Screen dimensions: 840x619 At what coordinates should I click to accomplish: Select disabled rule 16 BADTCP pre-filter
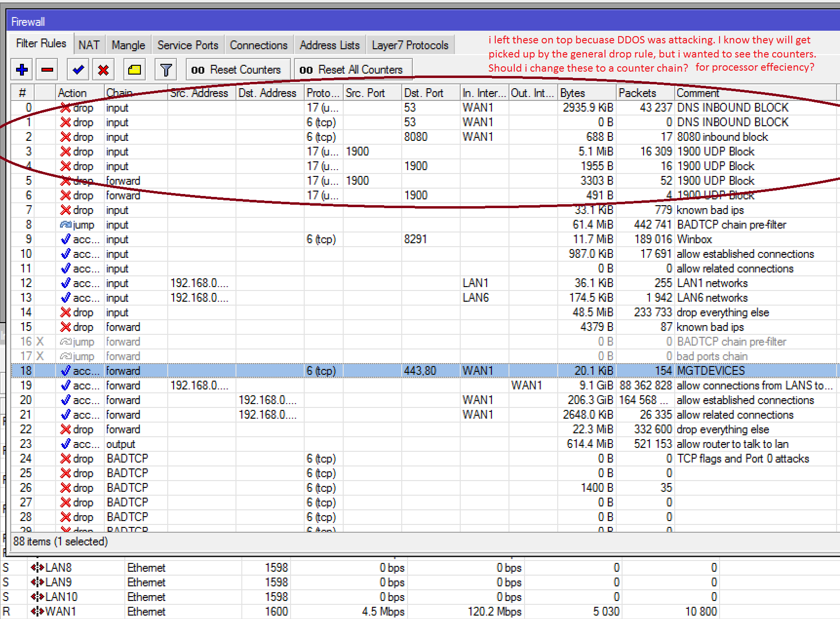tap(731, 342)
